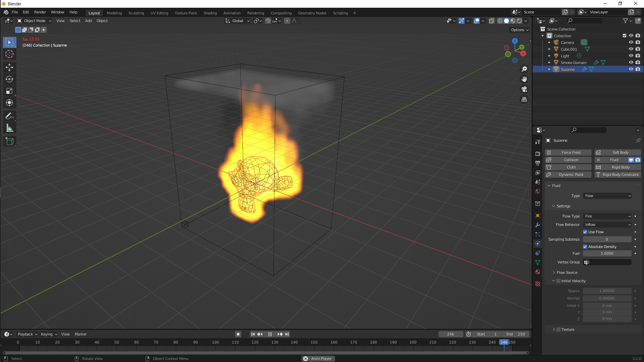Open Modifier properties wrench tab
The height and width of the screenshot is (362, 644).
point(538,225)
